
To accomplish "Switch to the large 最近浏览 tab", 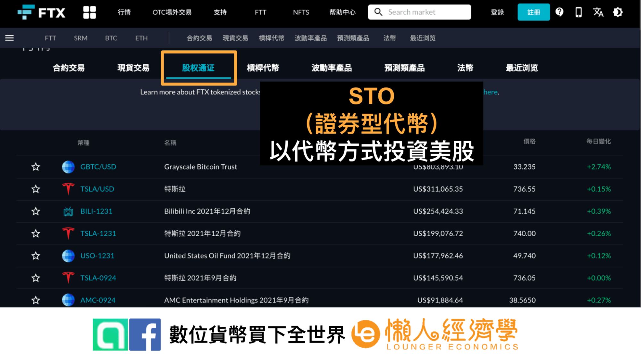I will coord(522,68).
